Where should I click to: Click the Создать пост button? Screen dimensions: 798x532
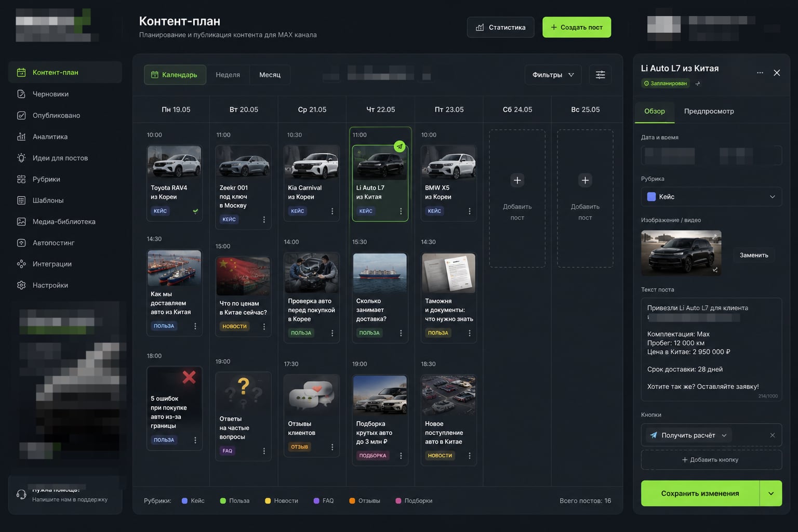point(577,27)
